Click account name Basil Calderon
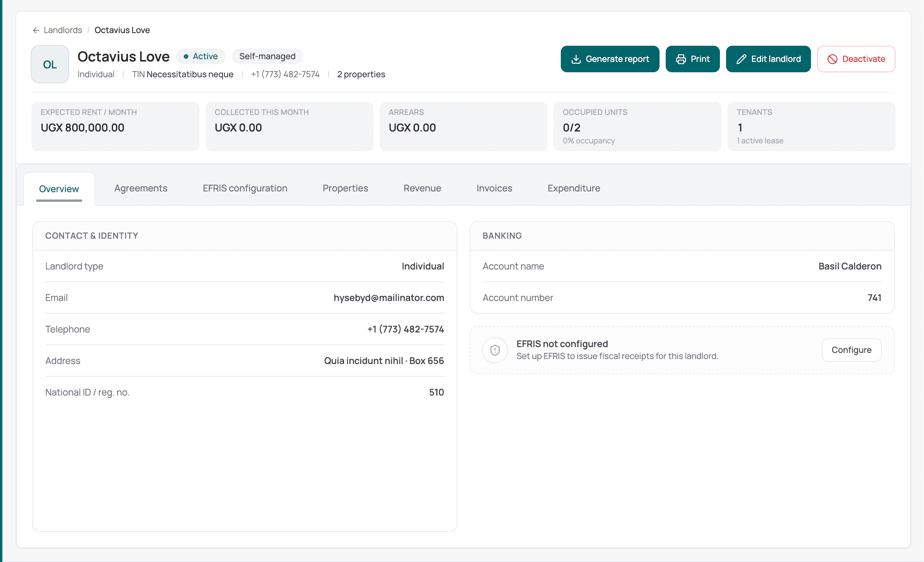The height and width of the screenshot is (562, 924). click(x=850, y=266)
